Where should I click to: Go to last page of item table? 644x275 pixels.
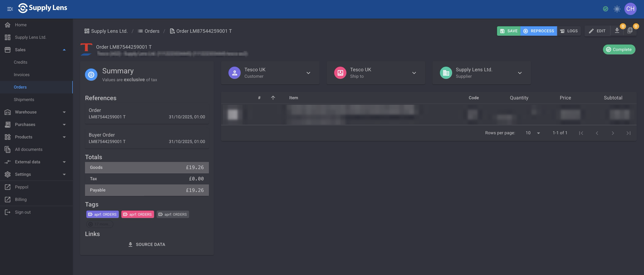coord(629,133)
